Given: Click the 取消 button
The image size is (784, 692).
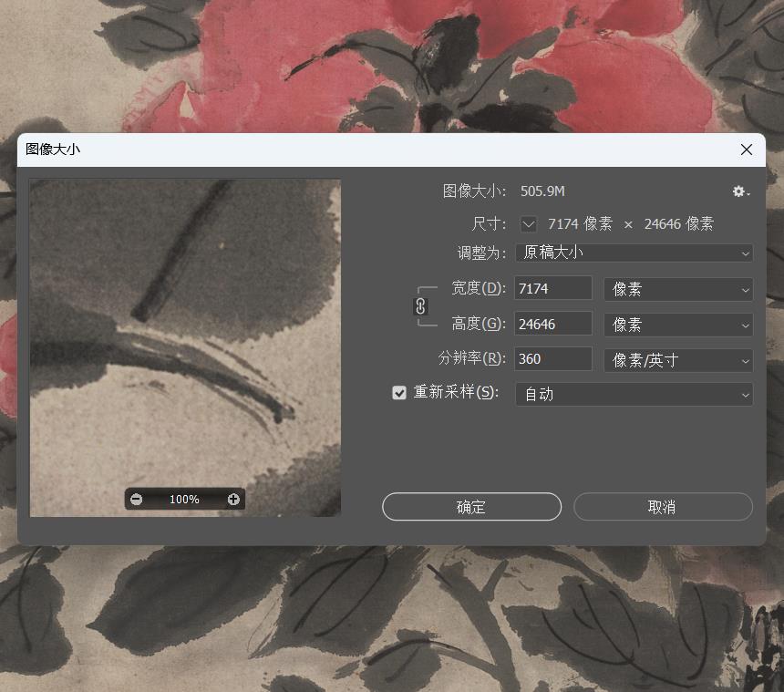Looking at the screenshot, I should (x=663, y=507).
